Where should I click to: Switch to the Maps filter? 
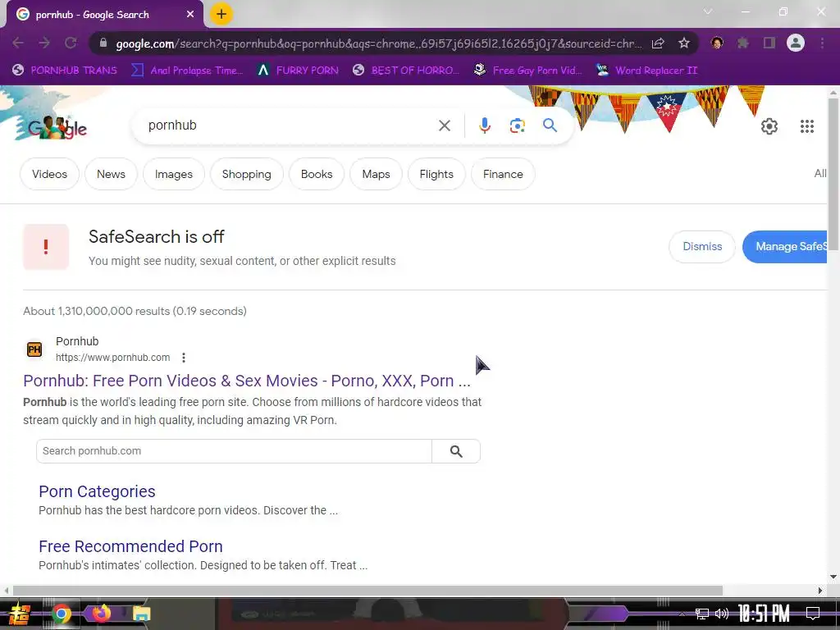[376, 174]
